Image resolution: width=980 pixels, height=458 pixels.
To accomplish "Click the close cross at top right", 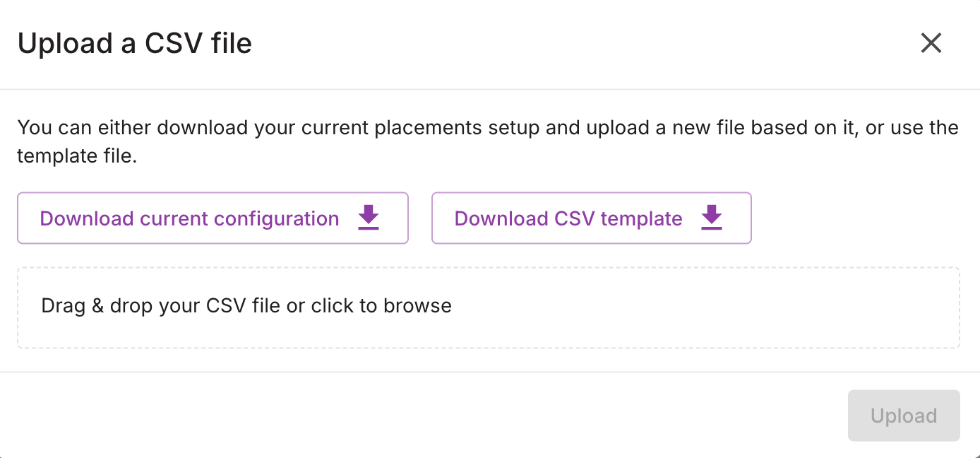I will [931, 43].
